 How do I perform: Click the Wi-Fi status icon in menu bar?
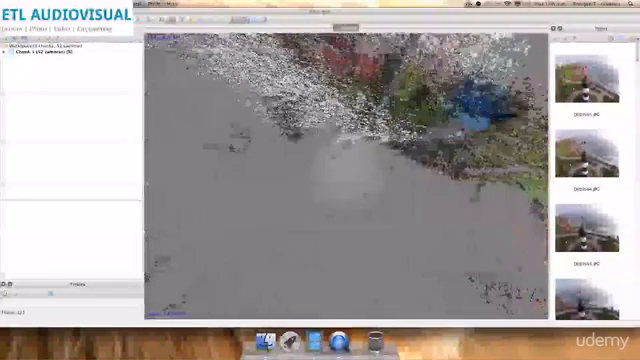[x=507, y=4]
